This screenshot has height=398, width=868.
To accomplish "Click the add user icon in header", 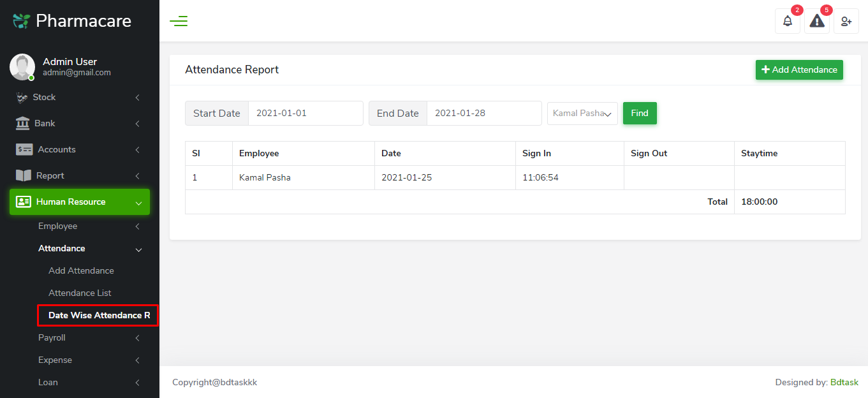I will [846, 21].
